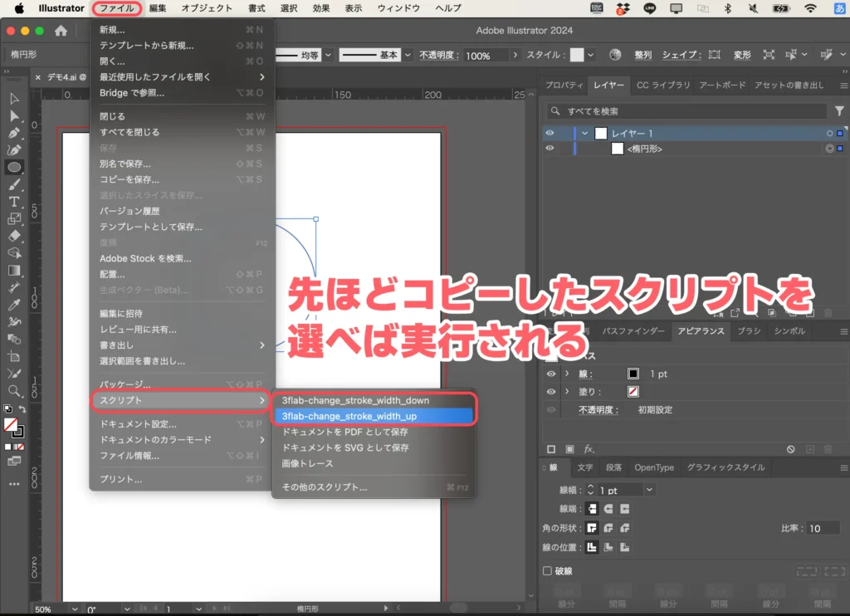Click the Gradient tool icon
850x616 pixels.
[x=14, y=271]
